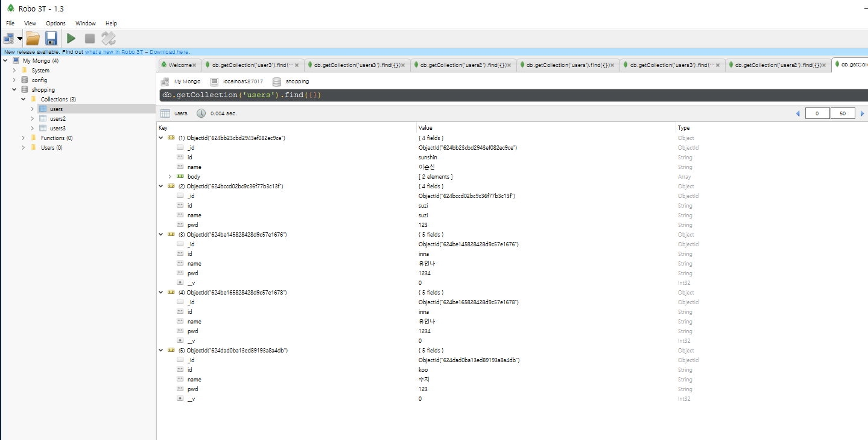Screen dimensions: 868x440
Task: Click the limit value field showing 50
Action: [x=843, y=113]
